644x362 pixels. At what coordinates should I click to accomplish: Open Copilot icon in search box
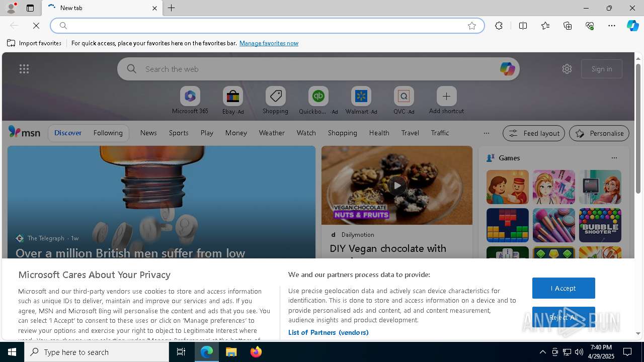(507, 69)
